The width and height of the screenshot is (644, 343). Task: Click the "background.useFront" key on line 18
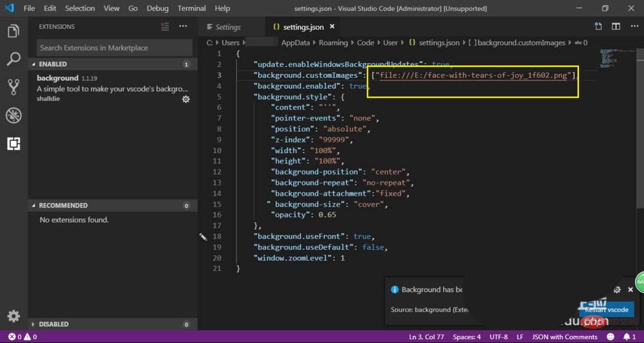pyautogui.click(x=299, y=237)
